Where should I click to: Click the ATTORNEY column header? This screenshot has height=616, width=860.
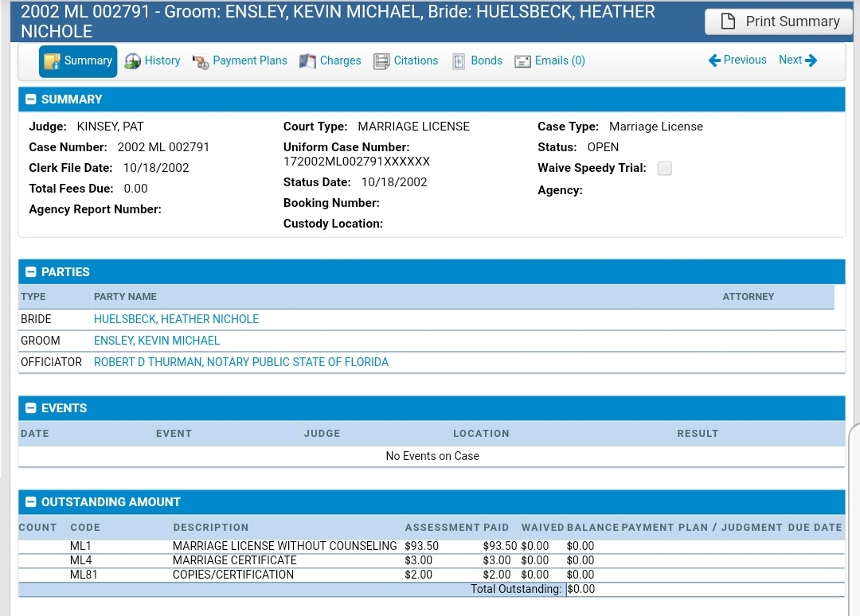[748, 297]
